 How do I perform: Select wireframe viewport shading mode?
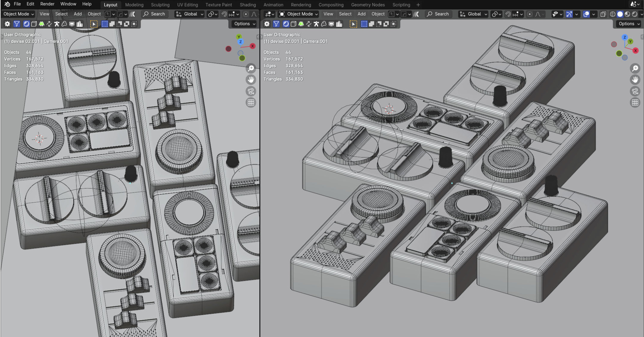[x=612, y=14]
